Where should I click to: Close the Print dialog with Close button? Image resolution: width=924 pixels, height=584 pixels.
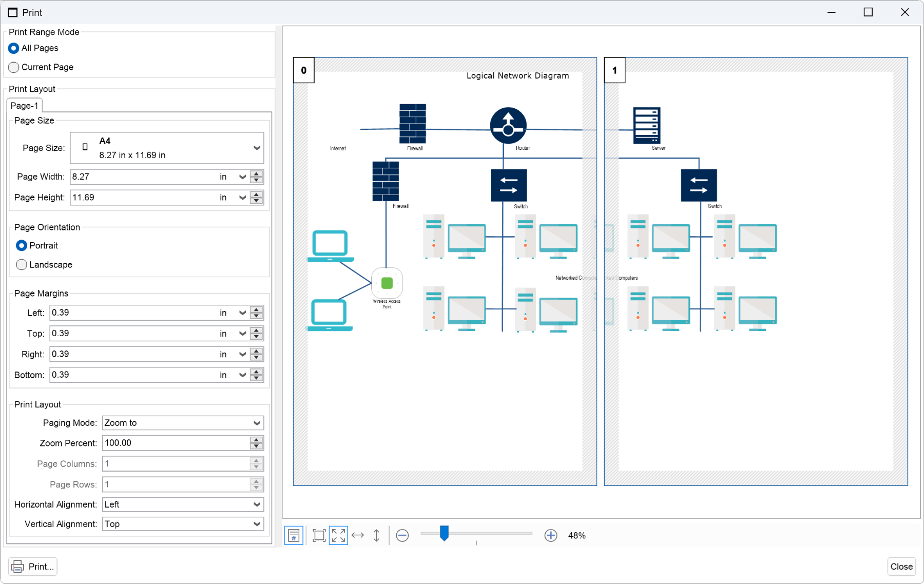point(901,567)
